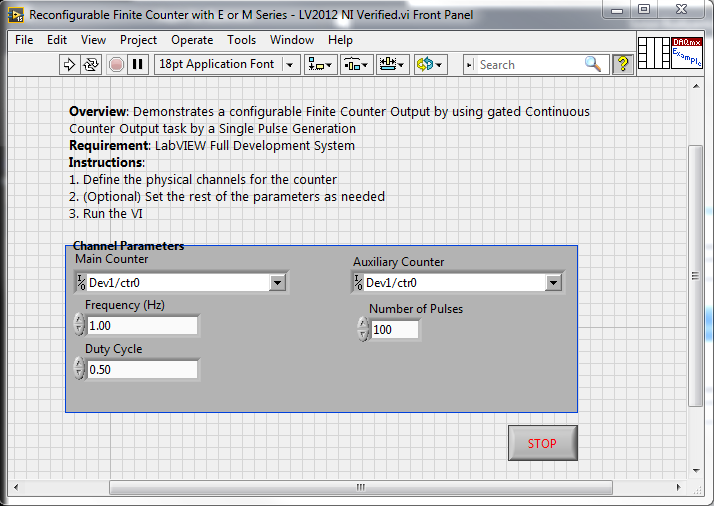Click the Run Continuously button
Image resolution: width=714 pixels, height=506 pixels.
[91, 65]
